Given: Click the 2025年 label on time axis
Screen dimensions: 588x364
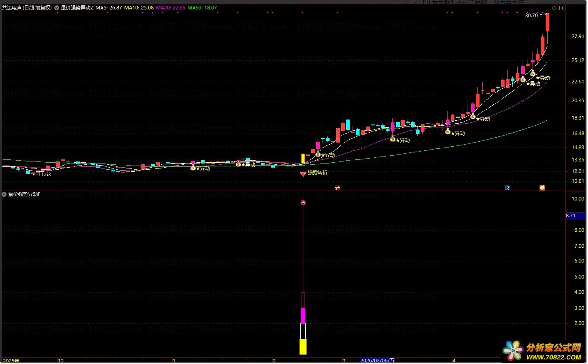Looking at the screenshot, I should point(11,361).
